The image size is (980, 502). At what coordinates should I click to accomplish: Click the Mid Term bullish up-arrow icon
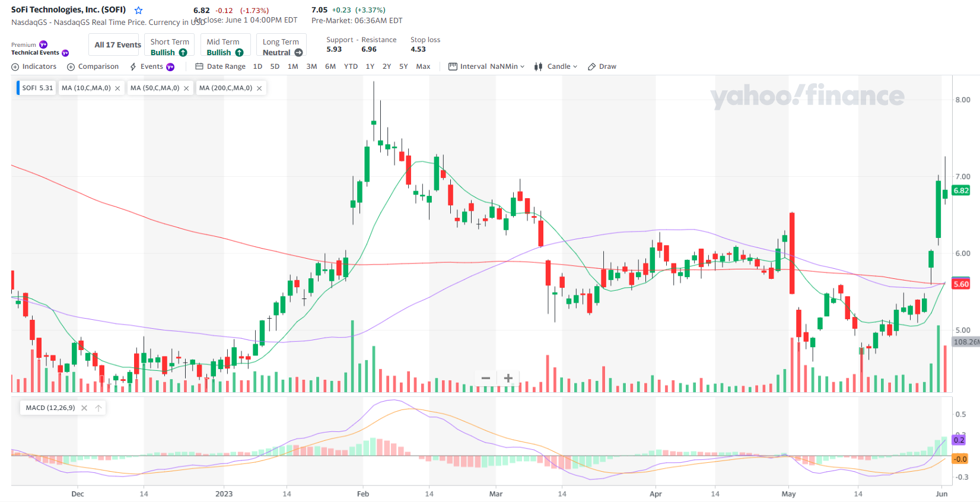tap(240, 53)
